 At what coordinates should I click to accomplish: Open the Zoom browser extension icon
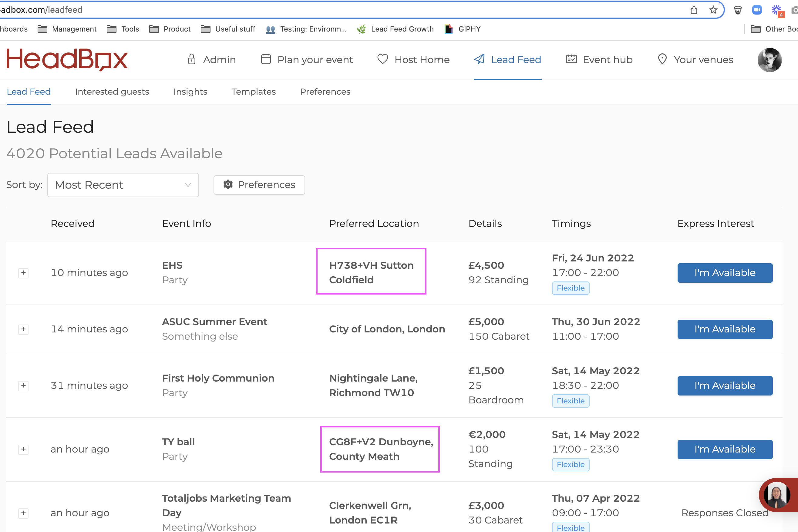pyautogui.click(x=757, y=10)
